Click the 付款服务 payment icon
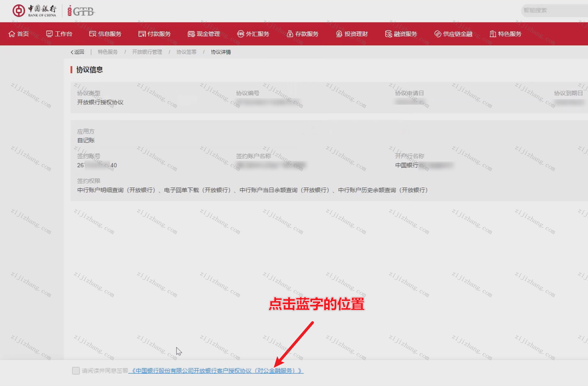Image resolution: width=588 pixels, height=386 pixels. coord(142,34)
